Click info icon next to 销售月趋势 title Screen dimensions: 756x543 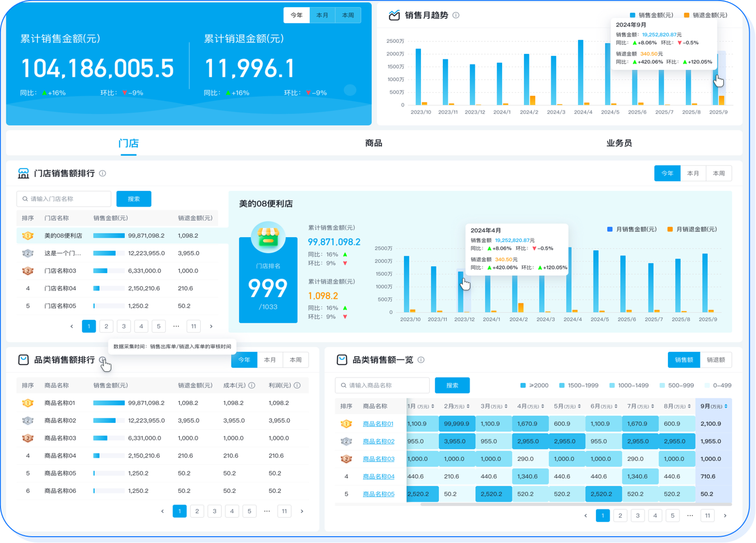click(456, 15)
